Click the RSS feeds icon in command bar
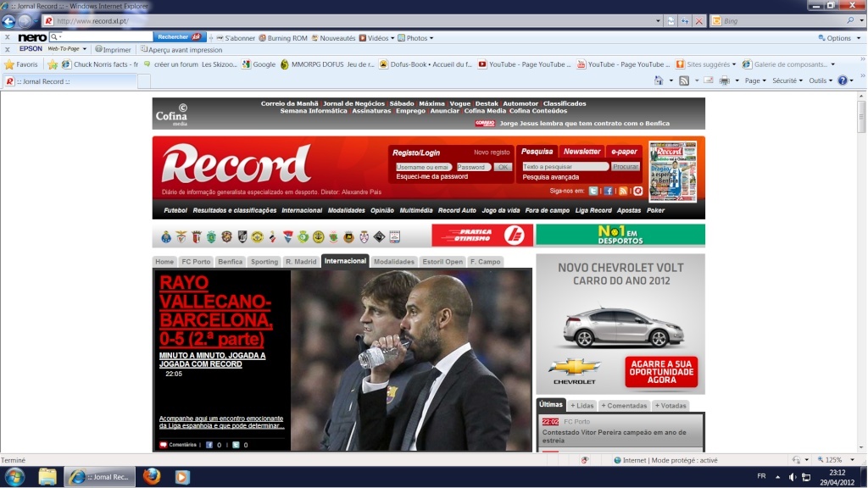The width and height of the screenshot is (868, 488). (x=684, y=80)
